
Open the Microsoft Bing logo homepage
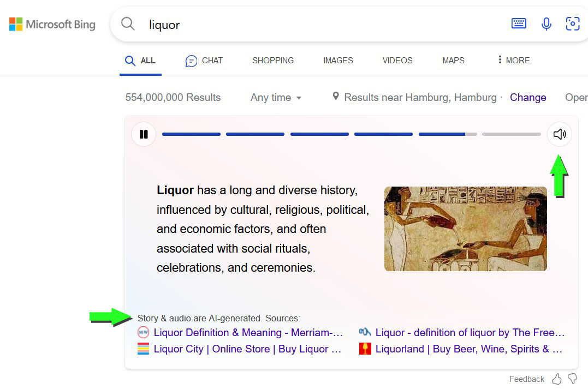(x=52, y=25)
